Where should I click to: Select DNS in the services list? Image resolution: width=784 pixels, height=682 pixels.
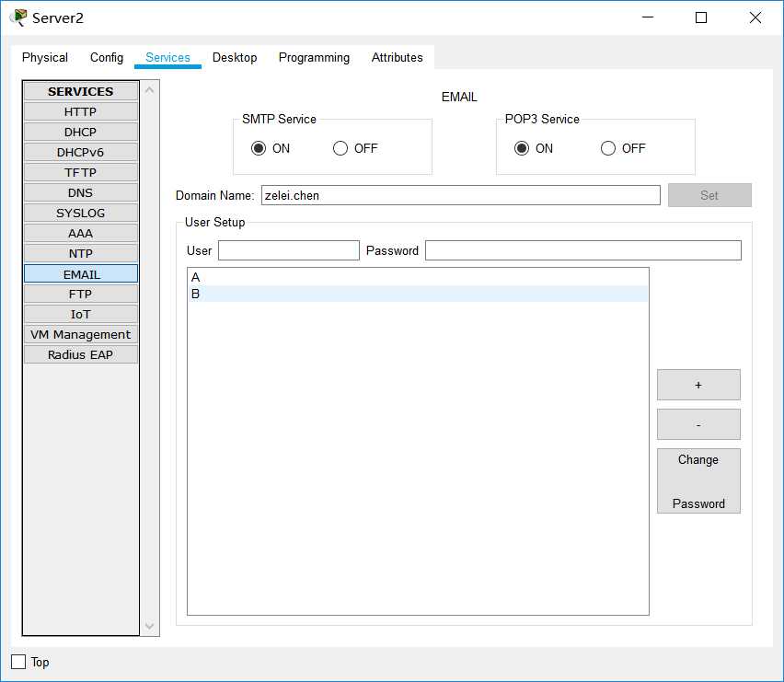click(x=80, y=192)
